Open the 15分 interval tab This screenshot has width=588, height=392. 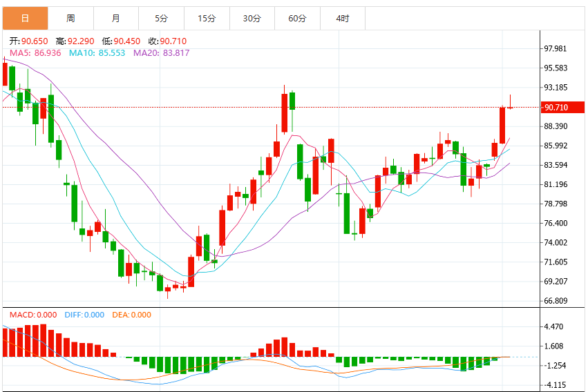click(207, 19)
